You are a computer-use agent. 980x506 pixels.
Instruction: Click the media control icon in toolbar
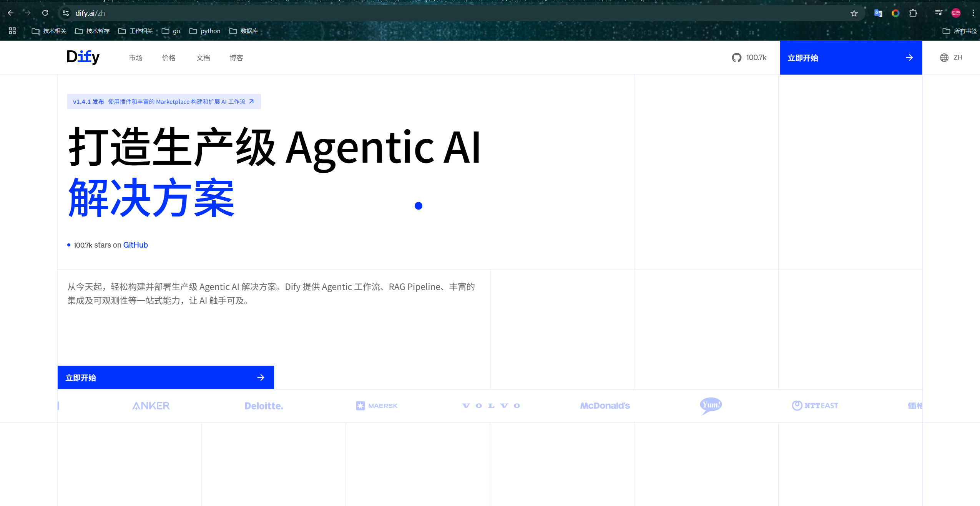pyautogui.click(x=938, y=13)
